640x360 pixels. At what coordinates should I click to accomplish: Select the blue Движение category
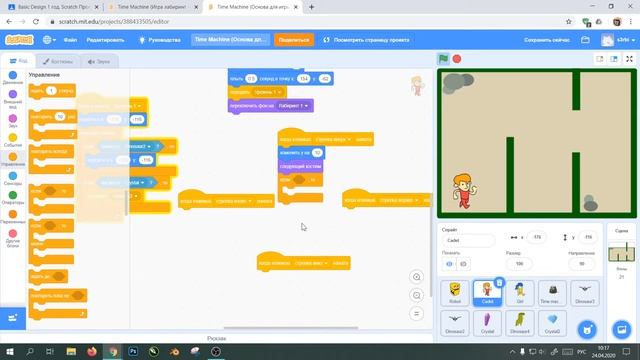tap(13, 78)
